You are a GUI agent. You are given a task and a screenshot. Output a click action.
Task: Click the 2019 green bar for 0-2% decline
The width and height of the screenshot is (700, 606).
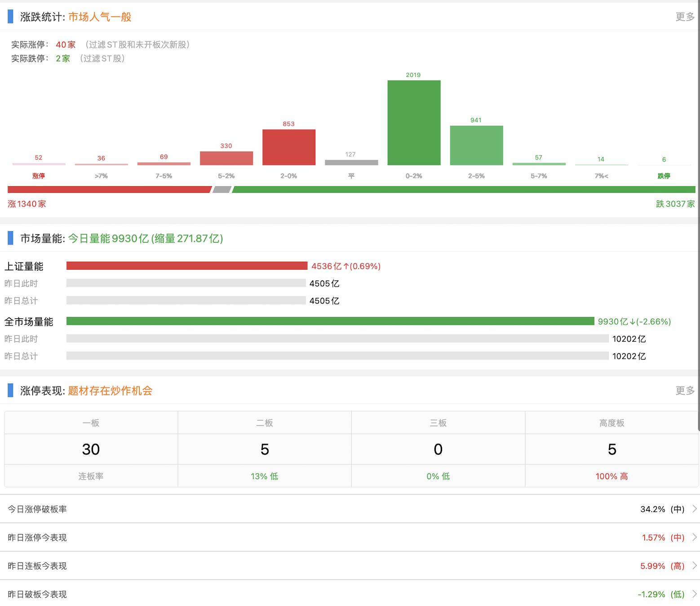[414, 123]
